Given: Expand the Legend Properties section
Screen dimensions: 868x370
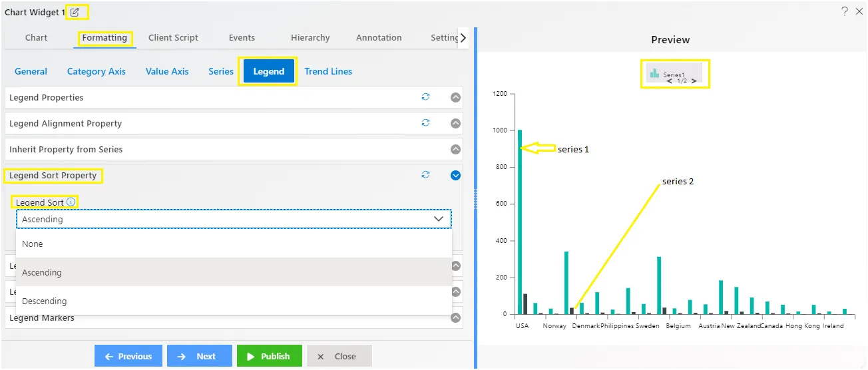Looking at the screenshot, I should [x=456, y=97].
